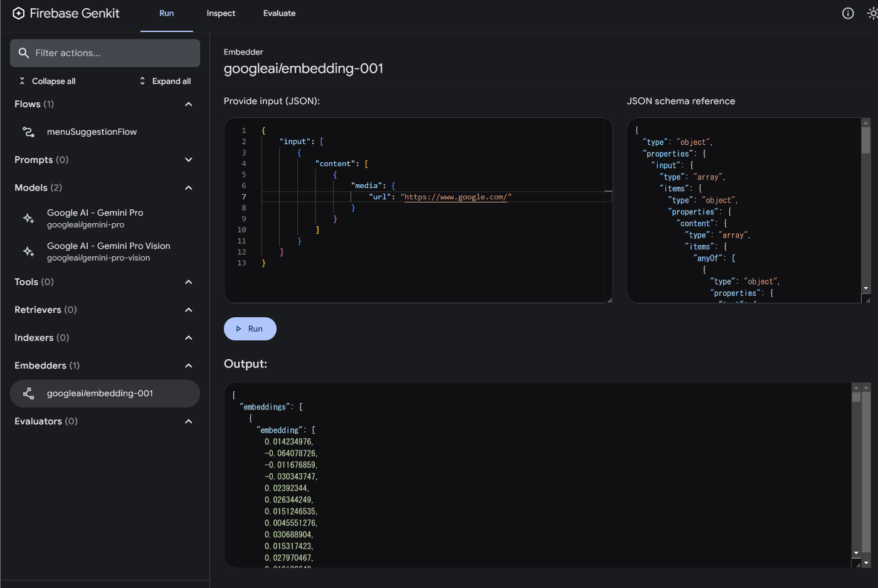Click the Run button
Viewport: 878px width, 588px height.
click(250, 329)
